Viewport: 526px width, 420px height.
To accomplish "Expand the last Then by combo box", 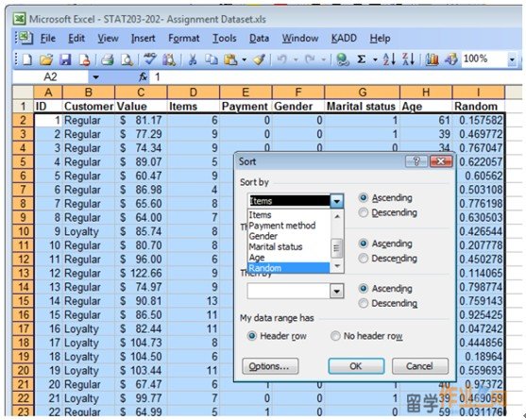I will tap(336, 291).
